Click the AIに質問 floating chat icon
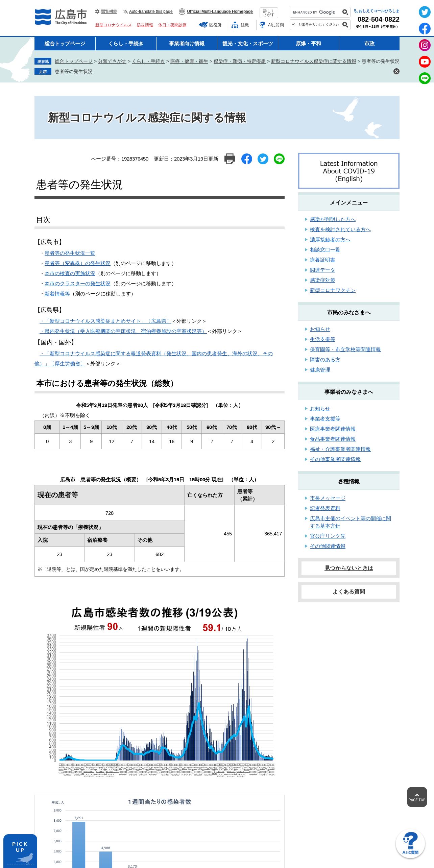Image resolution: width=434 pixels, height=868 pixels. (410, 844)
